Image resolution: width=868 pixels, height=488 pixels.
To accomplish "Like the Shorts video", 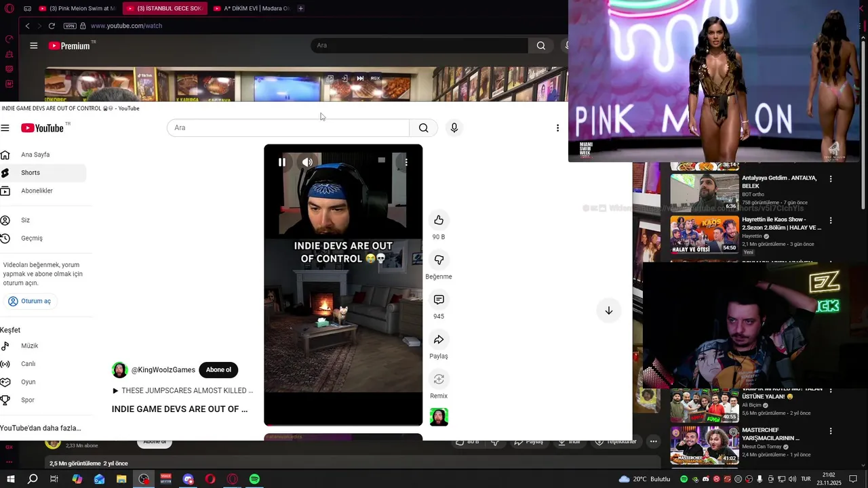I will [439, 220].
